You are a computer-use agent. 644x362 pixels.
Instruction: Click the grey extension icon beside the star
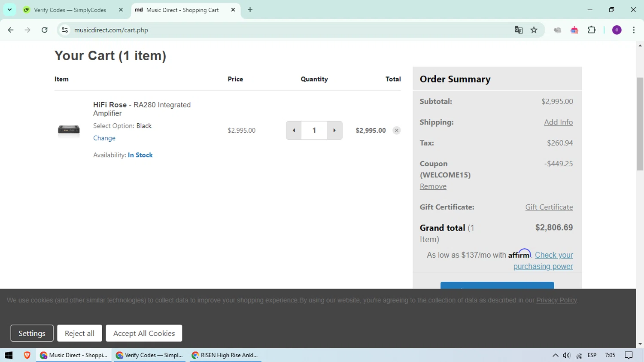coord(557,30)
